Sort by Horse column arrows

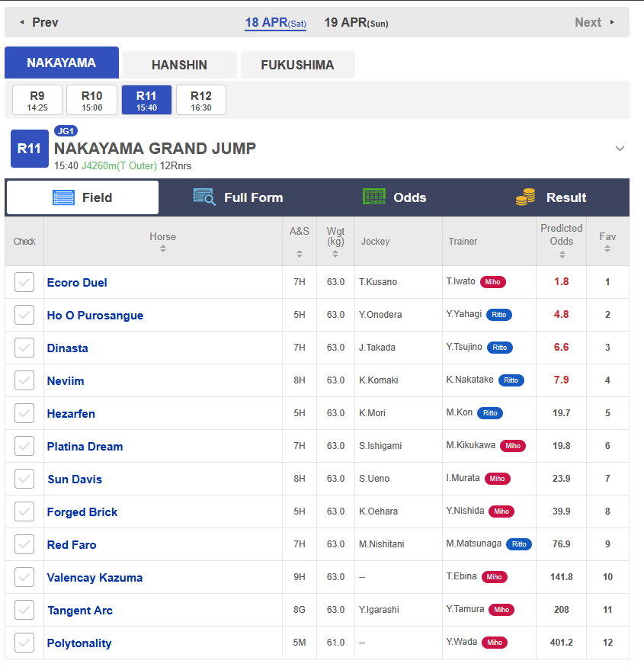tap(163, 249)
